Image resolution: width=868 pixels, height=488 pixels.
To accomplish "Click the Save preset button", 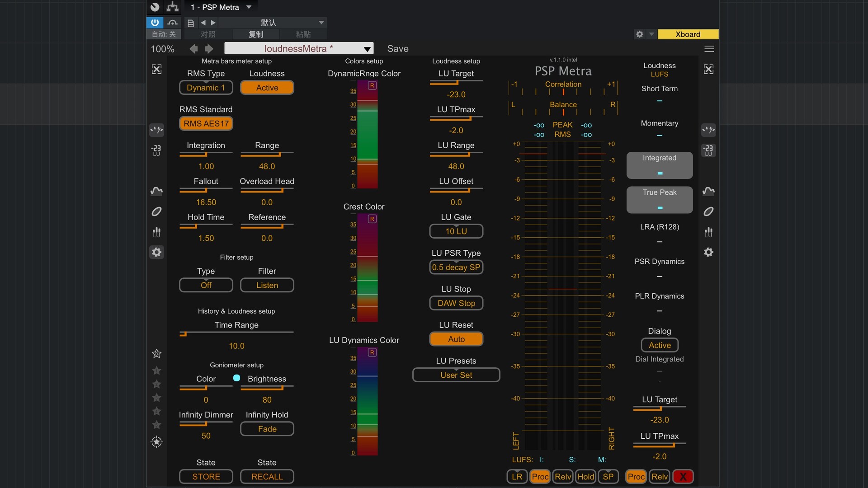I will pos(397,49).
